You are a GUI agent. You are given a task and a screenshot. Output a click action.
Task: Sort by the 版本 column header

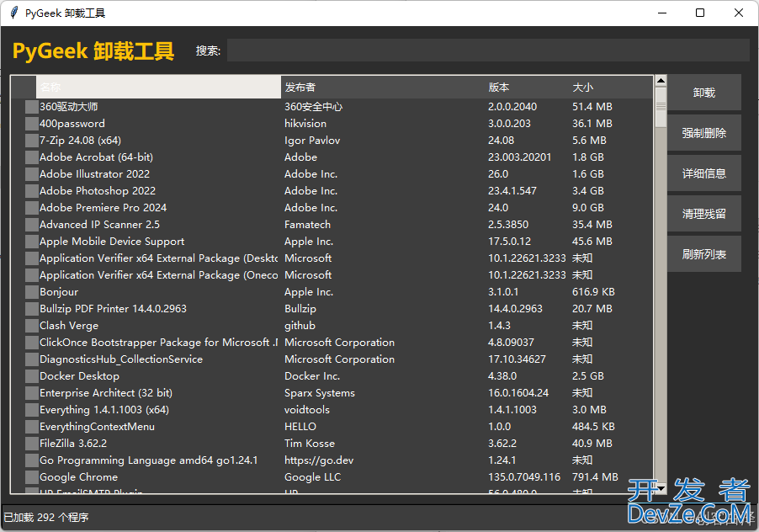pos(527,88)
